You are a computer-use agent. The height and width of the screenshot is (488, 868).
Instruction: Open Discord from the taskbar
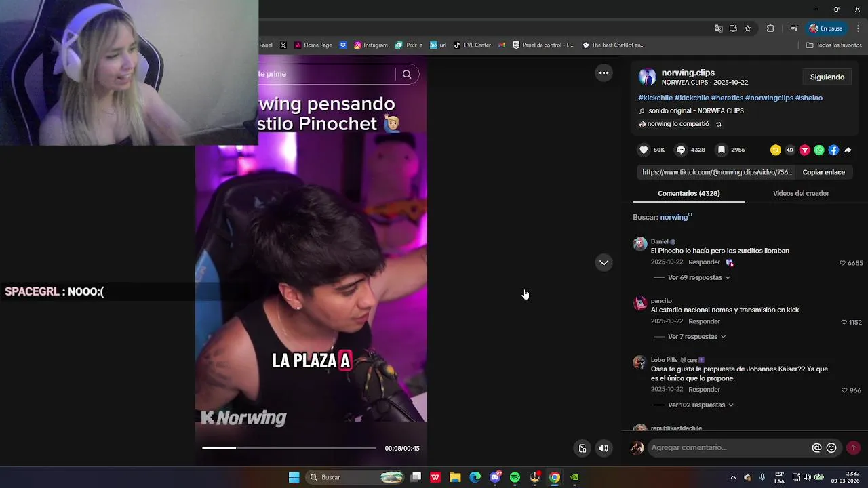(495, 477)
